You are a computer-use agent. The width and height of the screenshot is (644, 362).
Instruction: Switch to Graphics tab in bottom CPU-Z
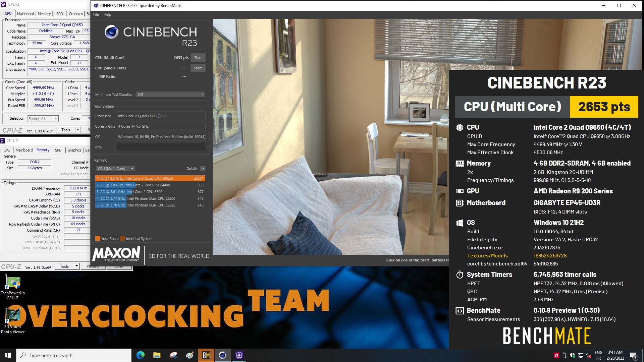(x=74, y=150)
